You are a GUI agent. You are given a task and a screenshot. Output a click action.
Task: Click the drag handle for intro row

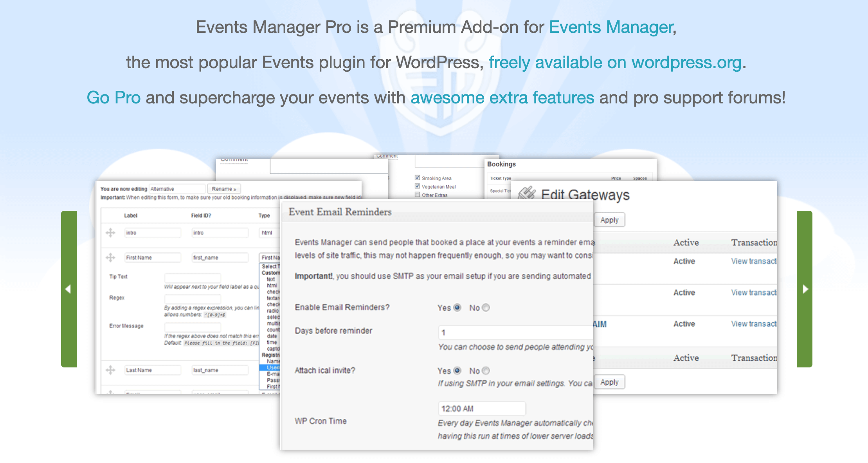click(x=110, y=233)
